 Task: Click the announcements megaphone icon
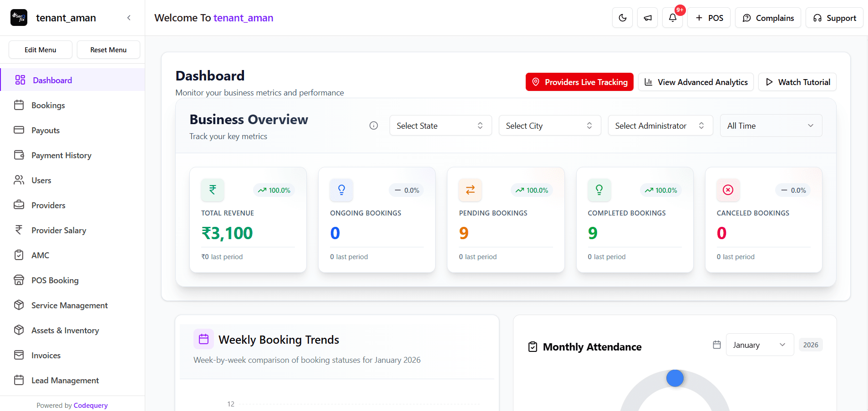(647, 18)
